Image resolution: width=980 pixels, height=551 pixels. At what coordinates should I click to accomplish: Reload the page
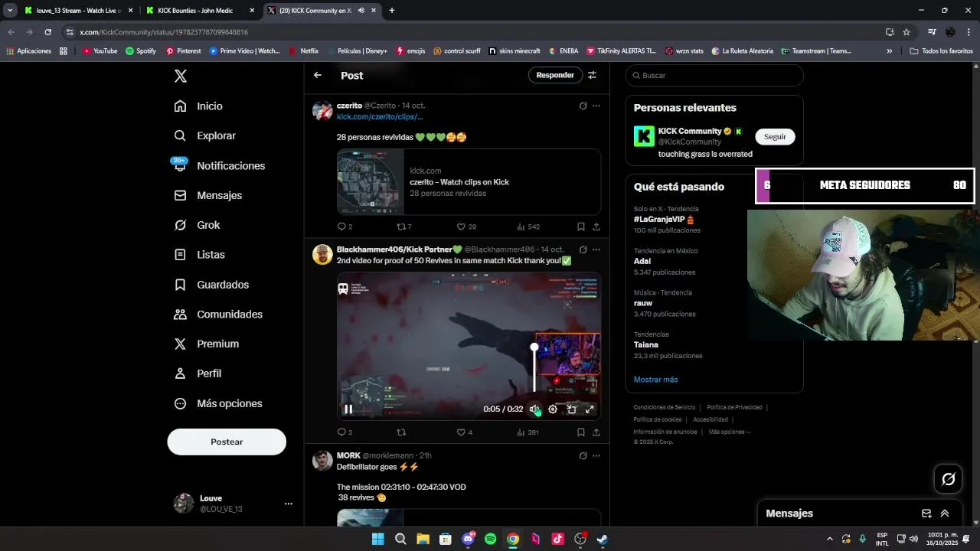coord(47,32)
